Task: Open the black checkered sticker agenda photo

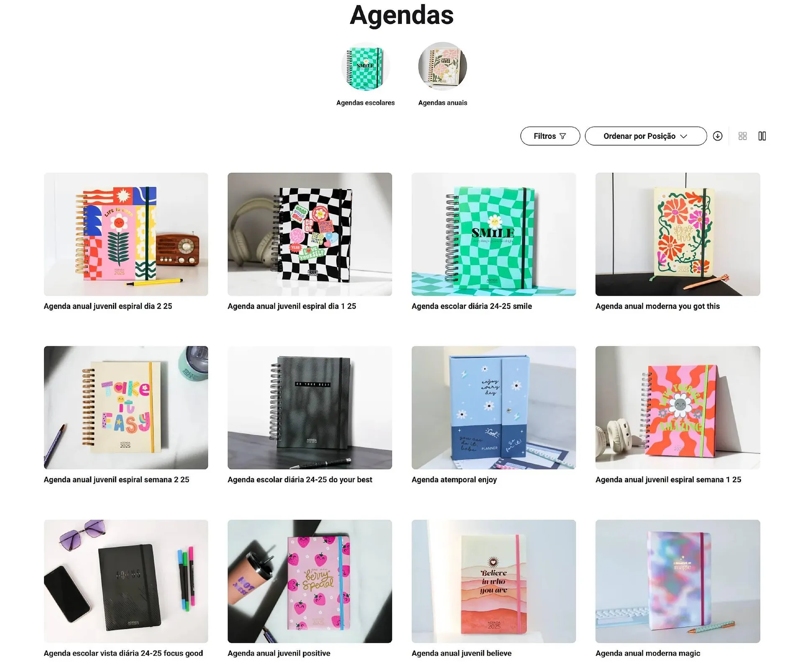Action: click(x=310, y=234)
